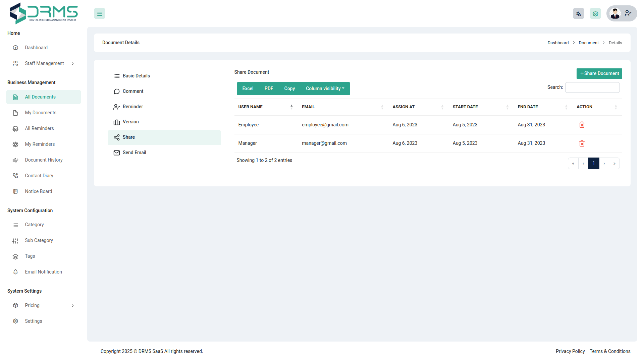Open the Privacy Policy link

(570, 351)
